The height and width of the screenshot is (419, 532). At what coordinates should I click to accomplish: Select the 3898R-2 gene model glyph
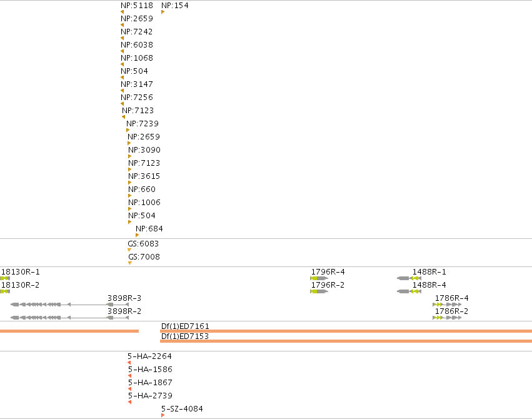tap(69, 318)
